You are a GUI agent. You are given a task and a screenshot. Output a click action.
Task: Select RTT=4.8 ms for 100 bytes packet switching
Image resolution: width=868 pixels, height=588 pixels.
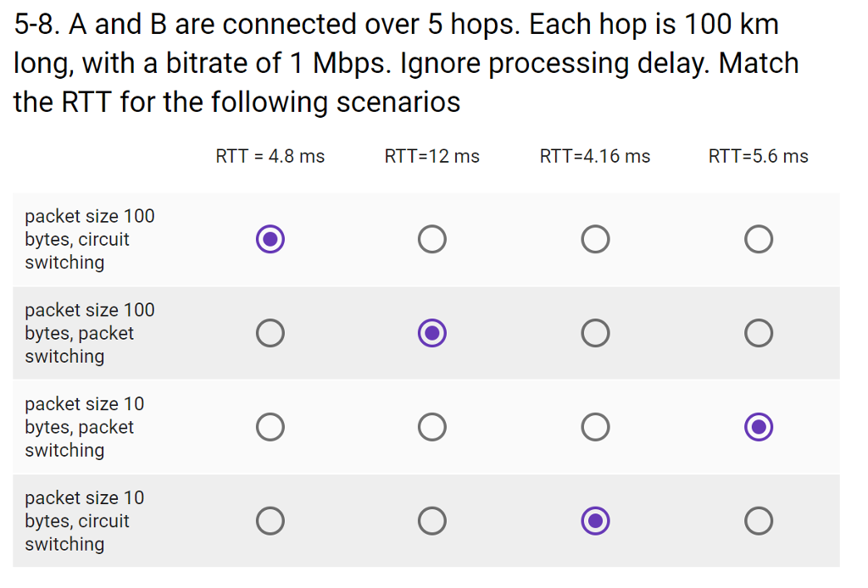click(x=270, y=333)
